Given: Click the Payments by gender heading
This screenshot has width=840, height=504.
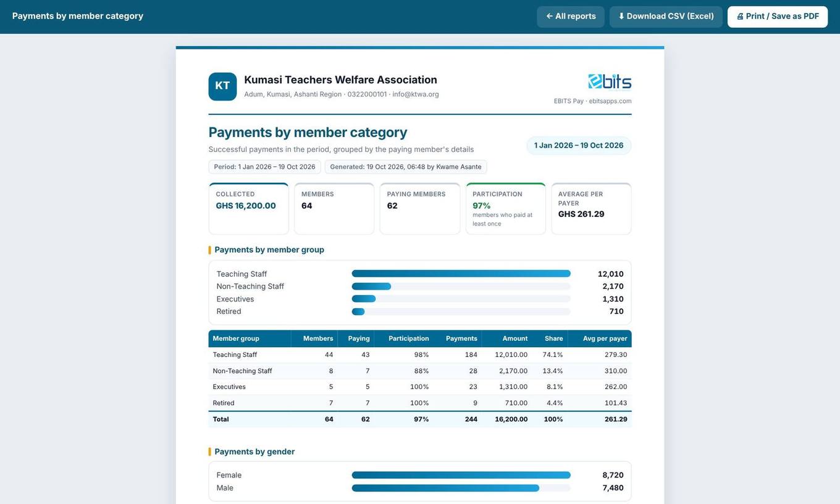Looking at the screenshot, I should click(254, 452).
